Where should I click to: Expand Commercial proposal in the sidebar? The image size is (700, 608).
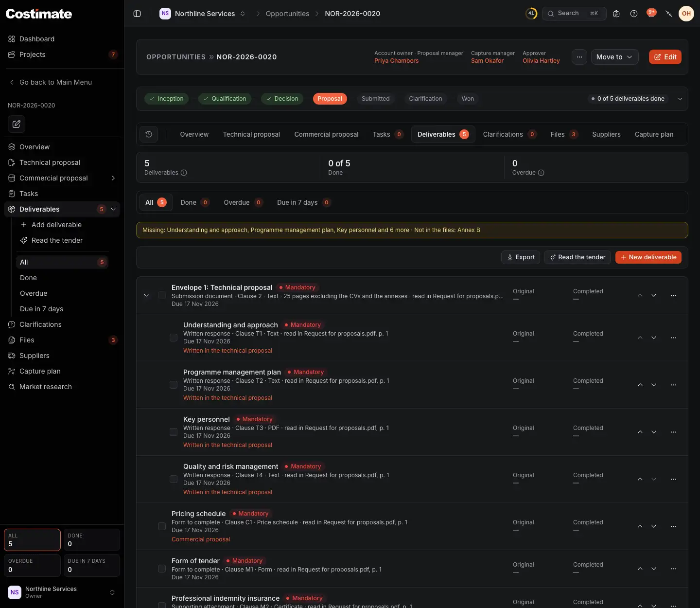[x=113, y=178]
